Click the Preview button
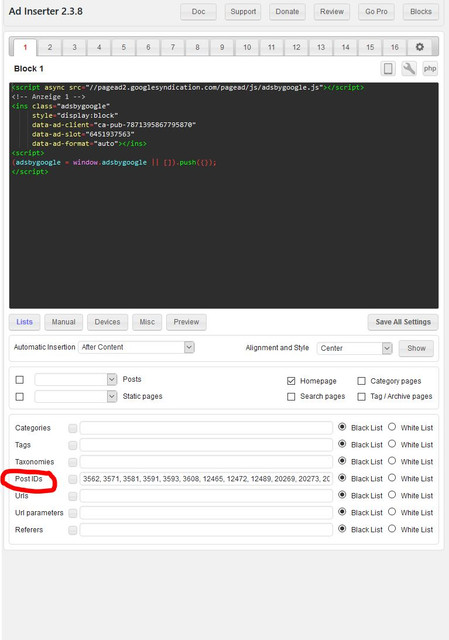The width and height of the screenshot is (449, 640). 186,322
